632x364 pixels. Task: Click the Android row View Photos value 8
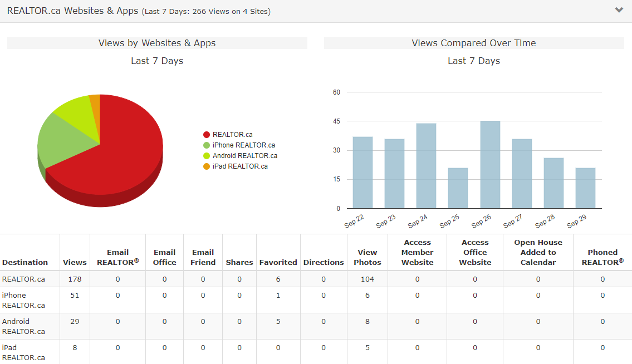point(367,321)
